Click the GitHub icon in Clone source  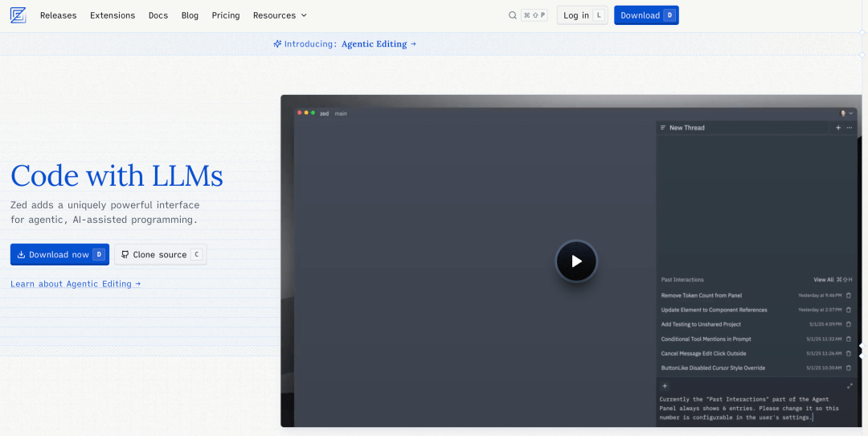click(125, 255)
